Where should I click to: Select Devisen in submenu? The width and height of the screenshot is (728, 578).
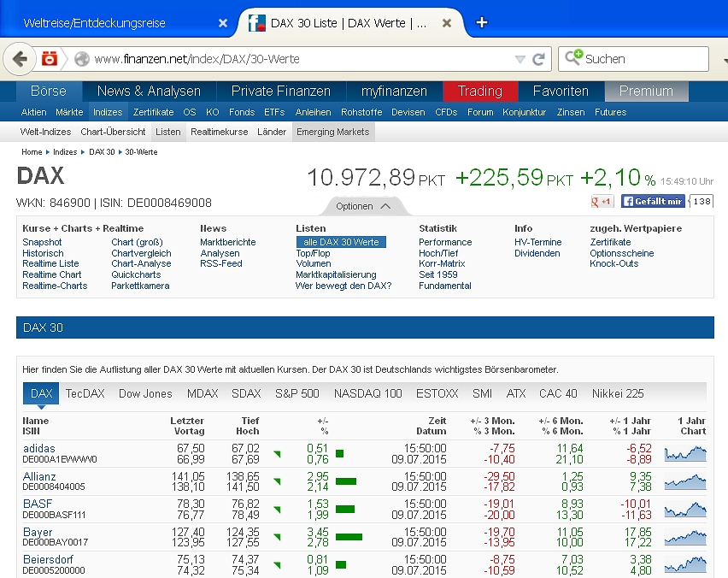(x=408, y=112)
